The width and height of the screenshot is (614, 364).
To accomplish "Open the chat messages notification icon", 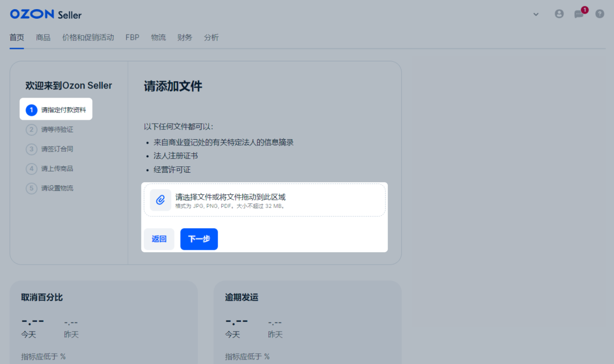I will [x=579, y=14].
